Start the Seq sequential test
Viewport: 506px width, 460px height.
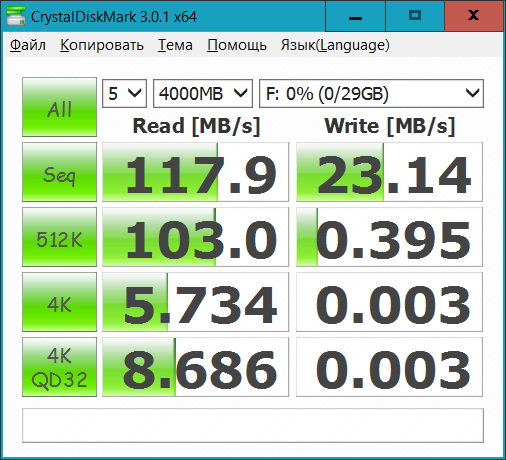tap(59, 172)
